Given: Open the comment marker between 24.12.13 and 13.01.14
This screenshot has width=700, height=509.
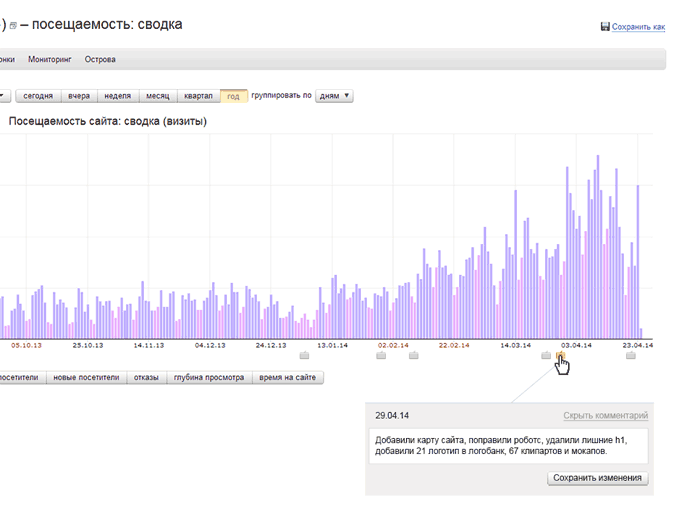Looking at the screenshot, I should pyautogui.click(x=305, y=355).
